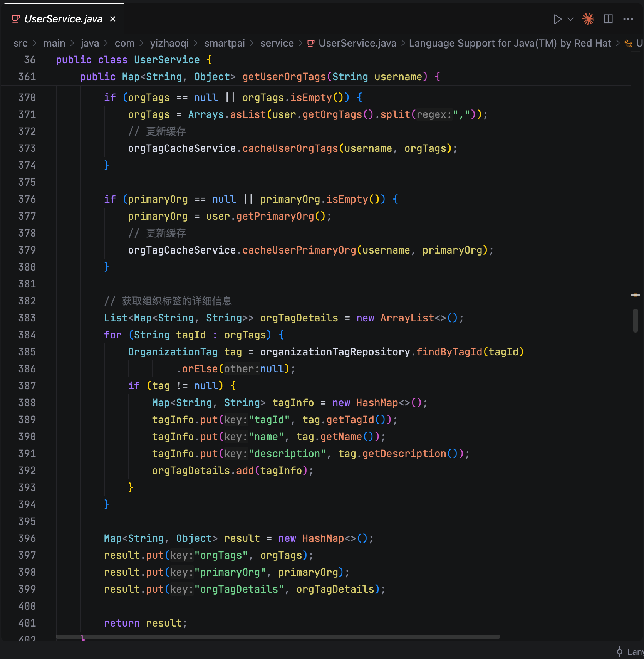Open the src breadcrumb
644x659 pixels.
[21, 43]
